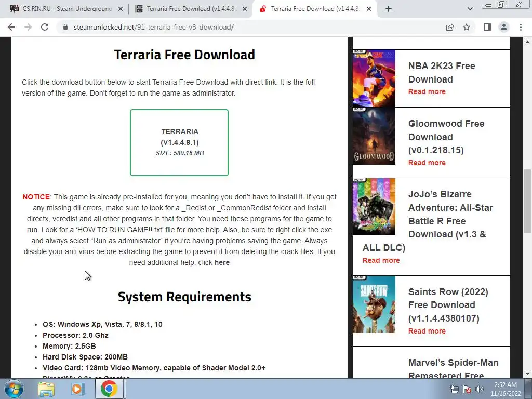Select the active steamunlocked Terraria tab
The height and width of the screenshot is (399, 532).
tap(314, 9)
